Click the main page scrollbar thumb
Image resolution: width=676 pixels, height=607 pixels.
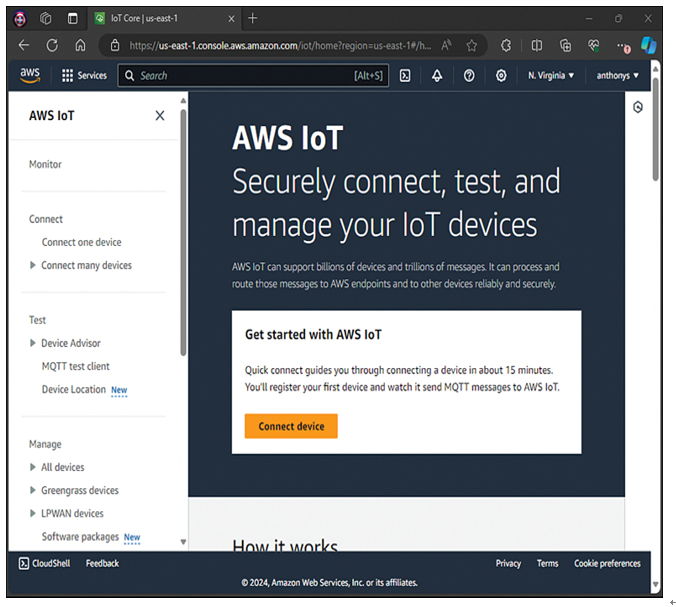pyautogui.click(x=655, y=129)
